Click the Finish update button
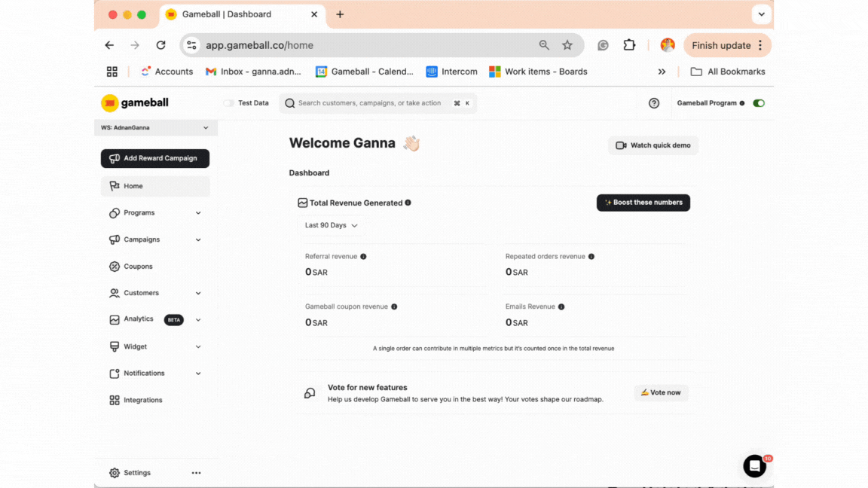 (727, 45)
